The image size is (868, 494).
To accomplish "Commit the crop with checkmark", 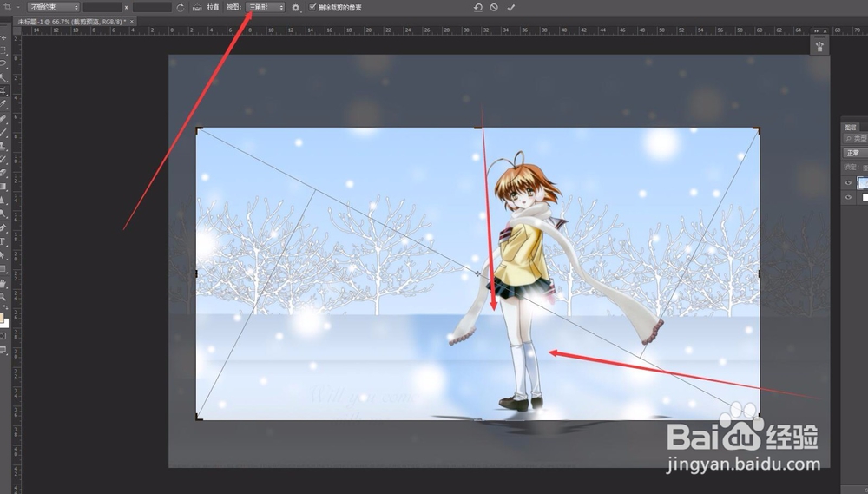I will [511, 7].
